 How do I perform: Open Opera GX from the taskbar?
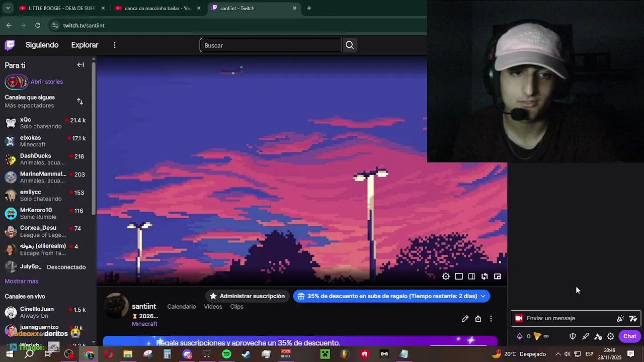(x=109, y=354)
